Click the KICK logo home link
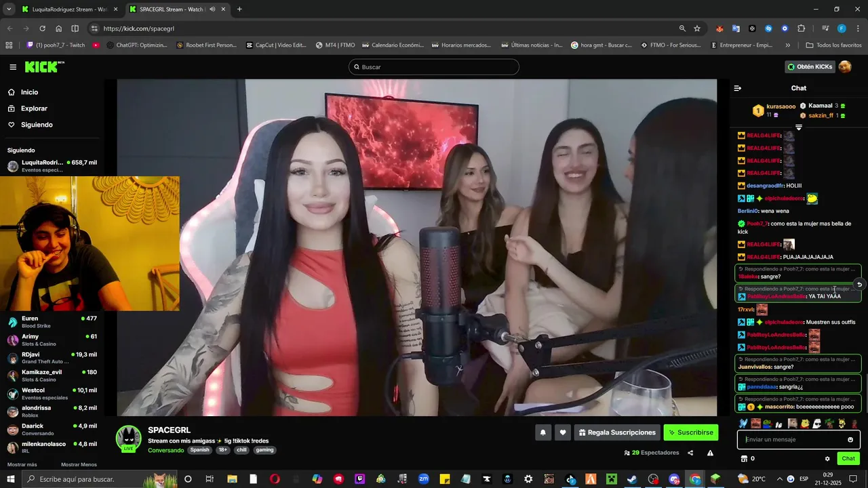The height and width of the screenshot is (488, 868). 44,67
